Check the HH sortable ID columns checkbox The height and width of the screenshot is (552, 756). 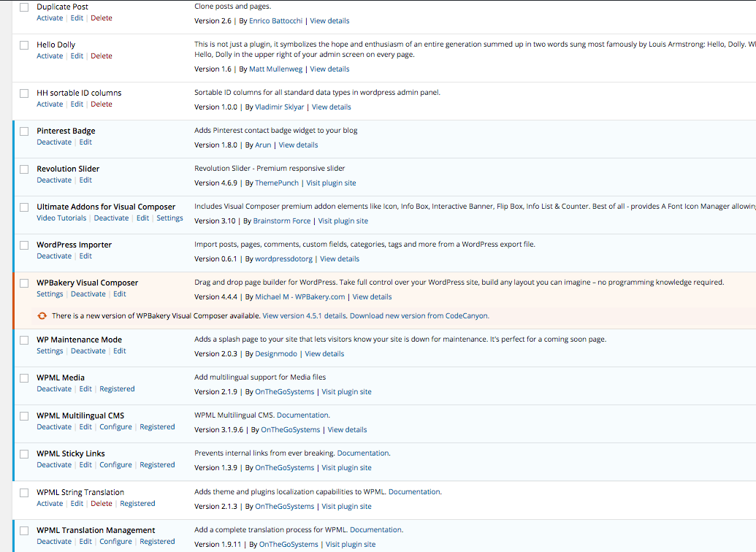[24, 93]
